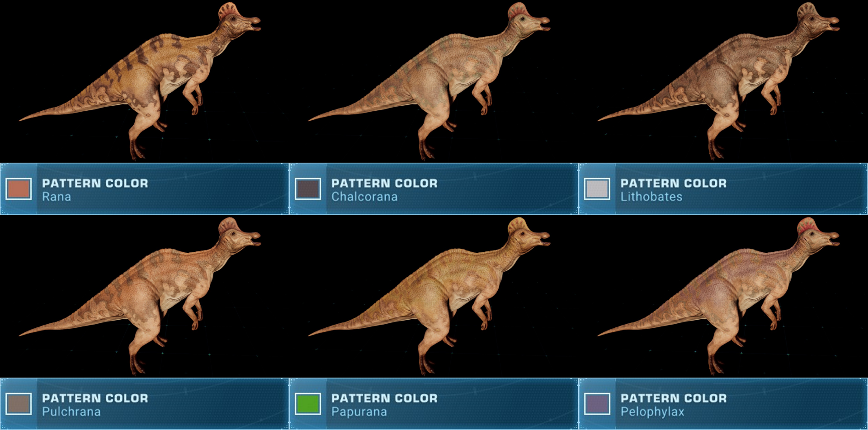Select the Pulchrana pattern color text
Image resolution: width=868 pixels, height=430 pixels.
coord(71,411)
